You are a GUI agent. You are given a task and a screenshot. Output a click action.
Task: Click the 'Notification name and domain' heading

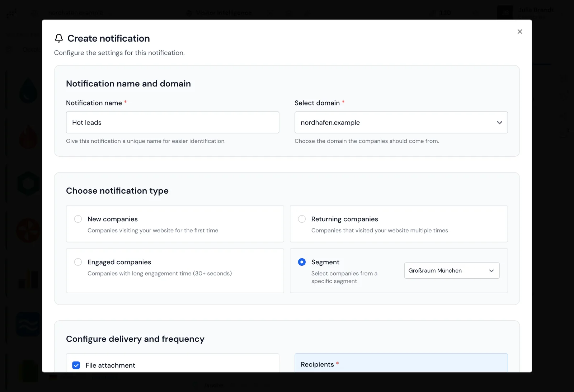[x=128, y=84]
